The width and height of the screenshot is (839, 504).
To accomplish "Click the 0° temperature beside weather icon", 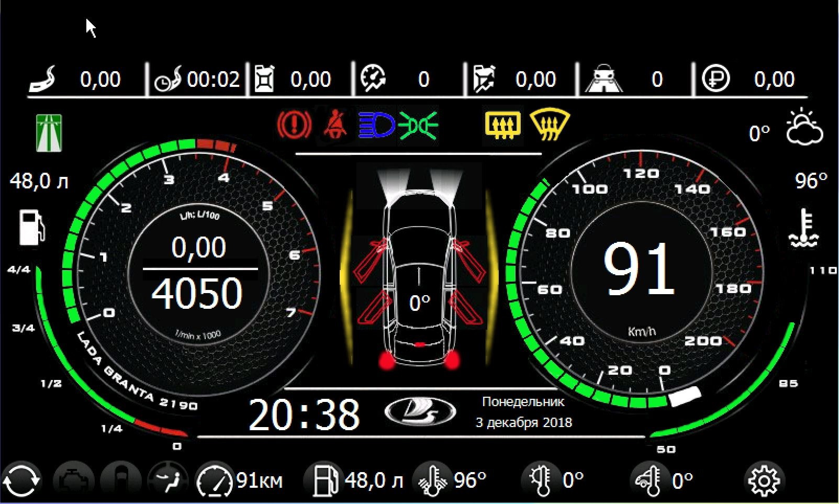I will point(759,134).
